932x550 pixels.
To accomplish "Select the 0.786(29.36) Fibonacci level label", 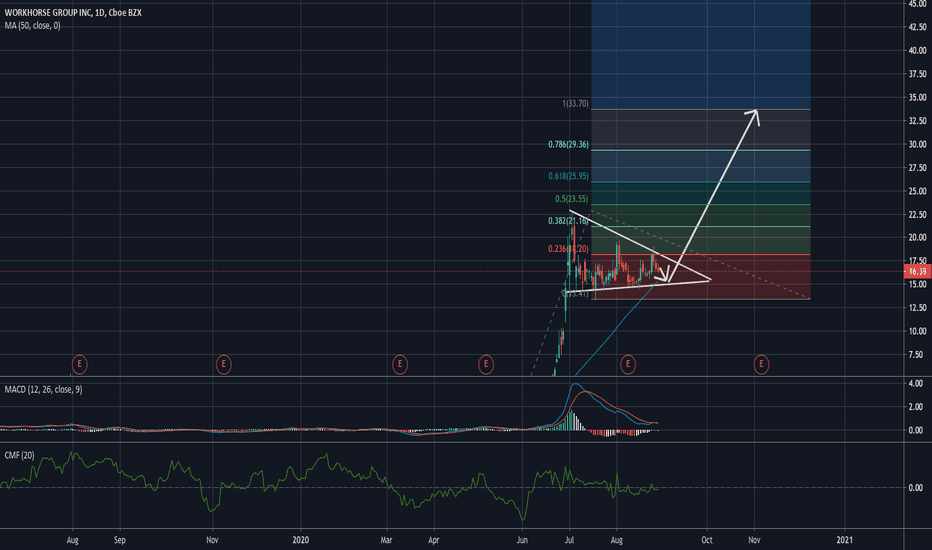I will [x=568, y=144].
